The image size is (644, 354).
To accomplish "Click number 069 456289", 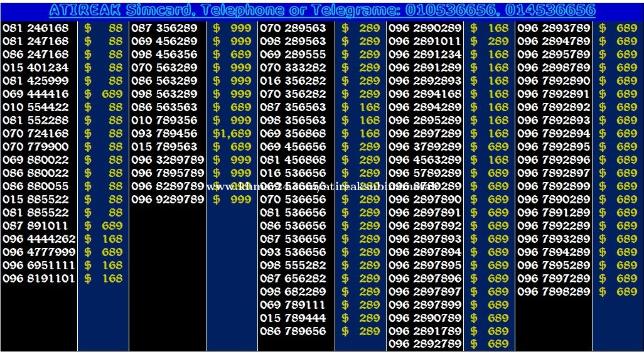I will click(x=164, y=41).
